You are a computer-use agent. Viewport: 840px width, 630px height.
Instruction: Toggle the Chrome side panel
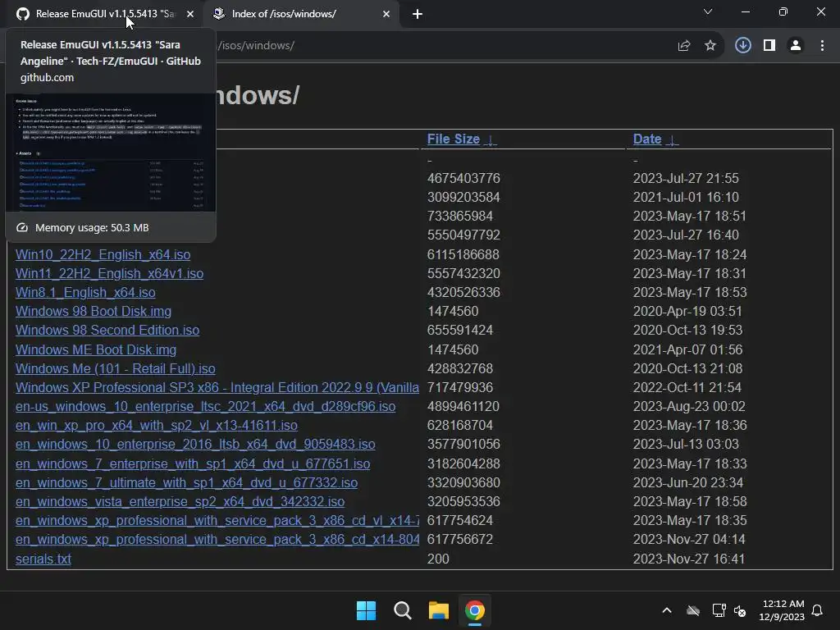(x=769, y=46)
